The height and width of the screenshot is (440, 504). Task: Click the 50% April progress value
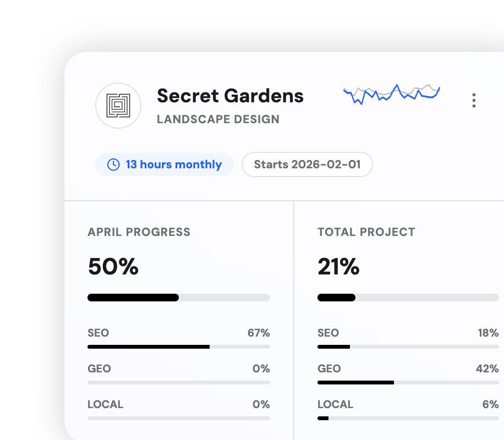pos(113,266)
